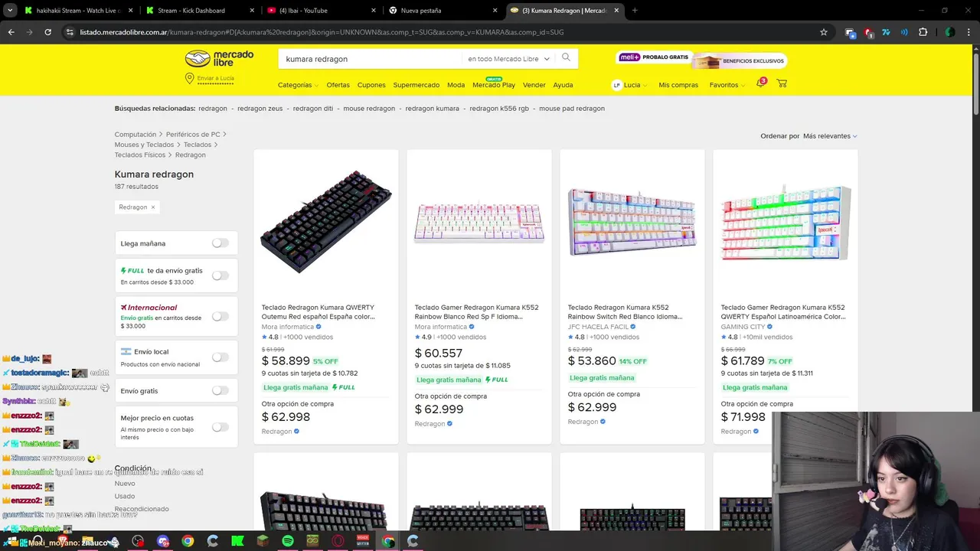
Task: Open the new tab plus button
Action: tap(635, 11)
